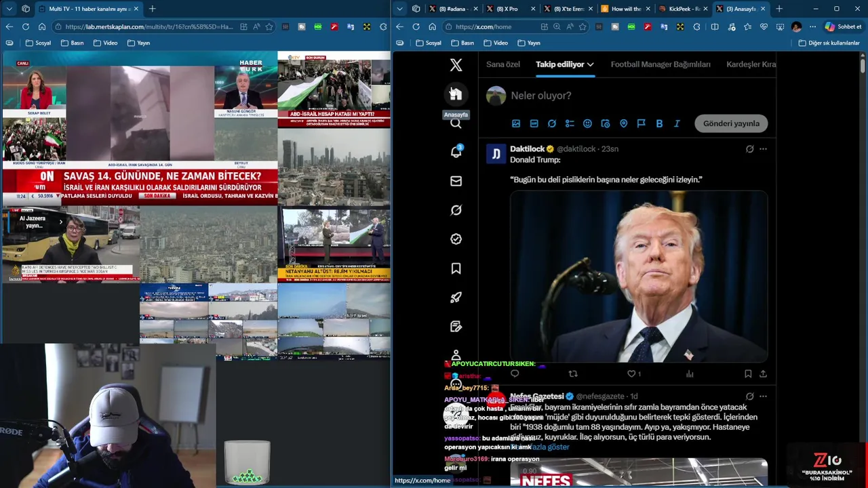Apply bold formatting in post composer
The width and height of the screenshot is (868, 488).
(x=659, y=123)
